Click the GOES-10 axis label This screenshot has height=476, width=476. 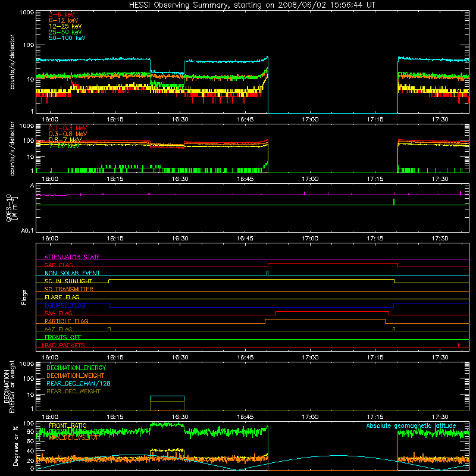click(11, 208)
